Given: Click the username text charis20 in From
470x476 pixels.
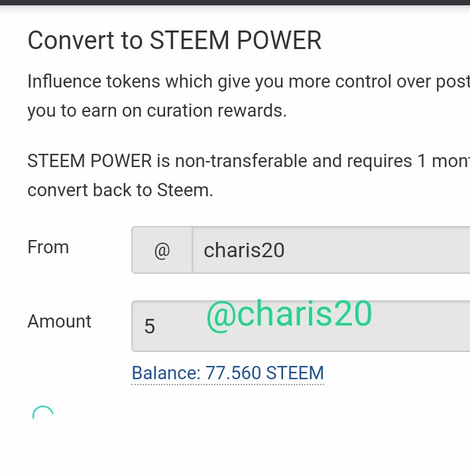Looking at the screenshot, I should (244, 250).
